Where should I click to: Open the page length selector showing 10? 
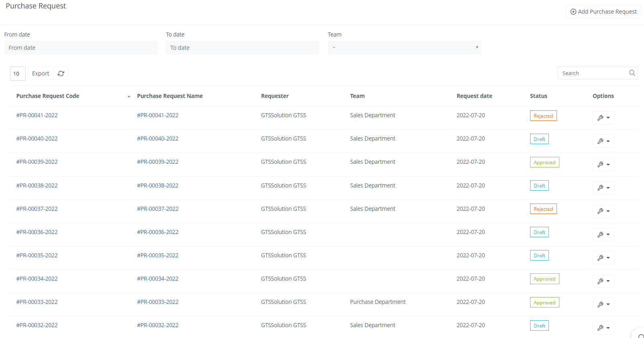(x=17, y=73)
